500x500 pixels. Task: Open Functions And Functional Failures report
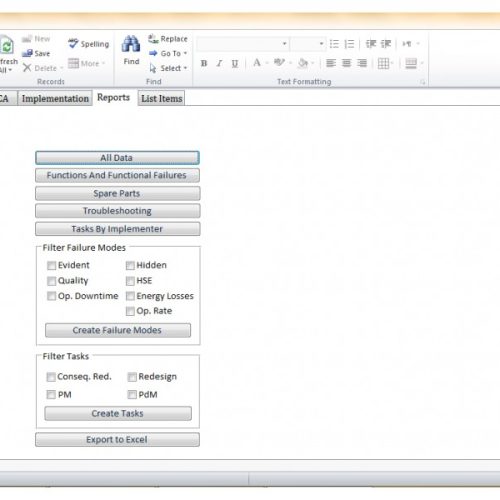117,175
